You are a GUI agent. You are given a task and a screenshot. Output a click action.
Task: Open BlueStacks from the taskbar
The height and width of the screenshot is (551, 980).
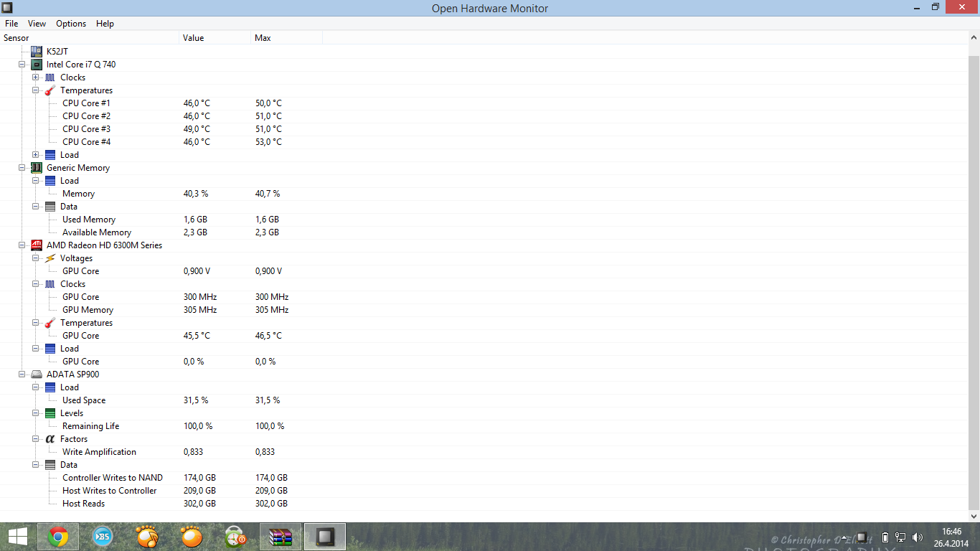pyautogui.click(x=102, y=537)
